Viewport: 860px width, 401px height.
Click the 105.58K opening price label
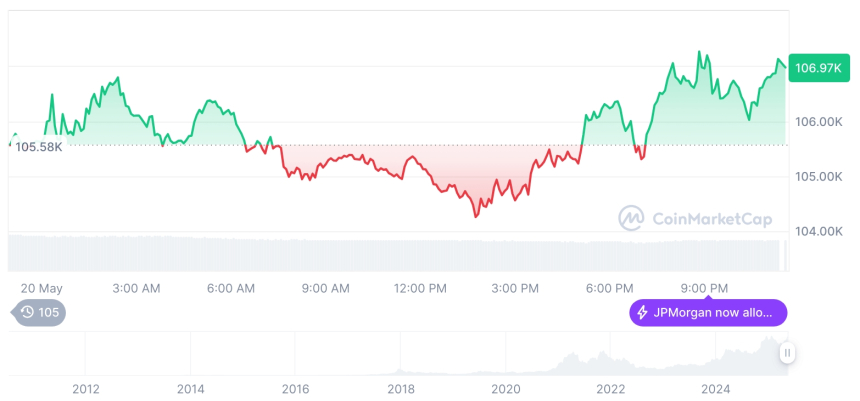(37, 147)
